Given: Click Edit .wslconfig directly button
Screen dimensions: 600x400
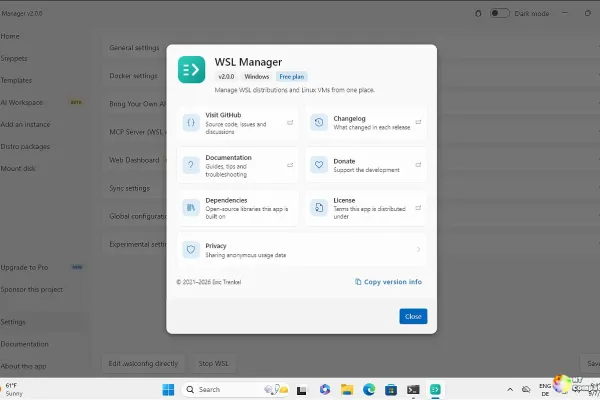Looking at the screenshot, I should click(143, 364).
